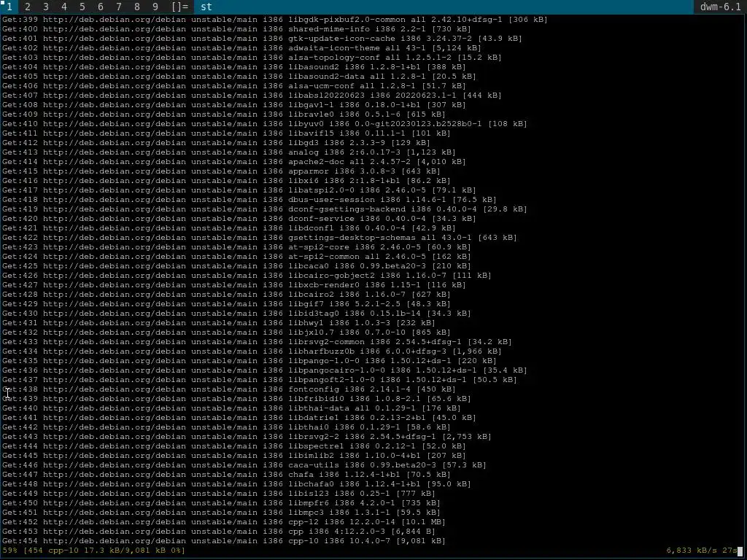747x560 pixels.
Task: Click the librsvg2-common package line
Action: point(257,342)
